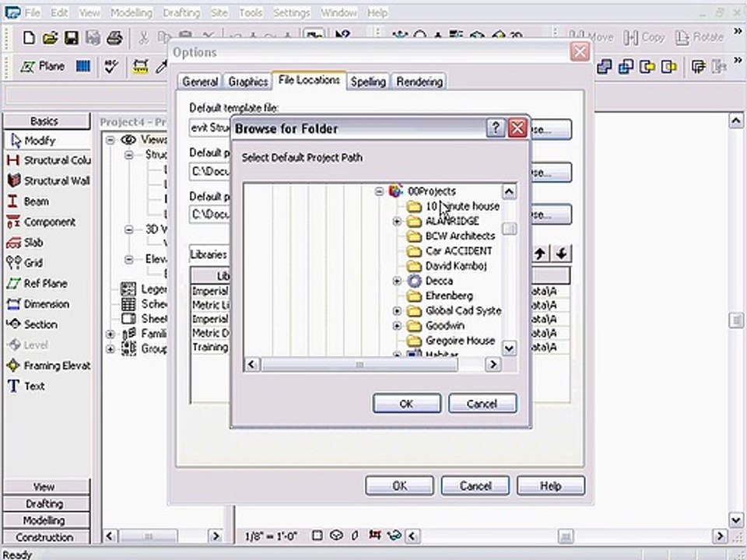Click OK in the Options dialog
Screen dimensions: 747x560
coord(399,485)
